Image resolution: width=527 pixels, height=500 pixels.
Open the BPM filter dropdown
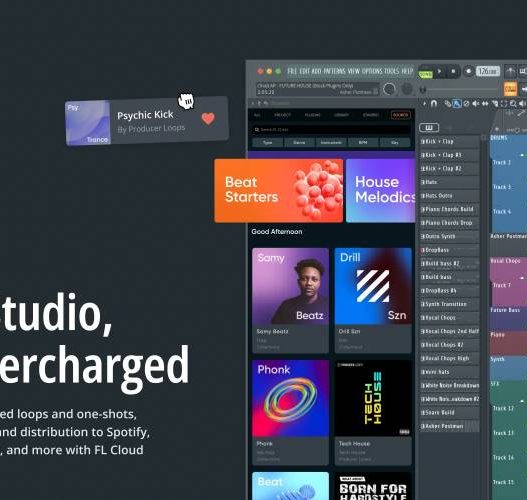(x=363, y=142)
